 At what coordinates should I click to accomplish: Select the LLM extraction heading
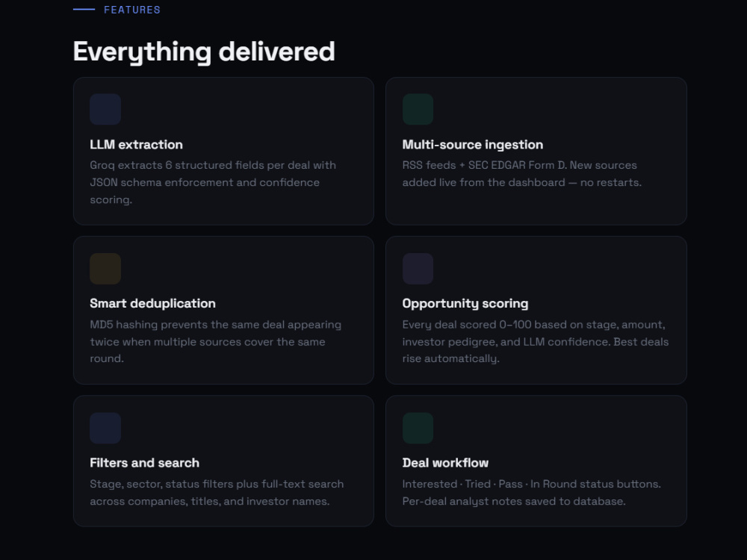pyautogui.click(x=136, y=144)
